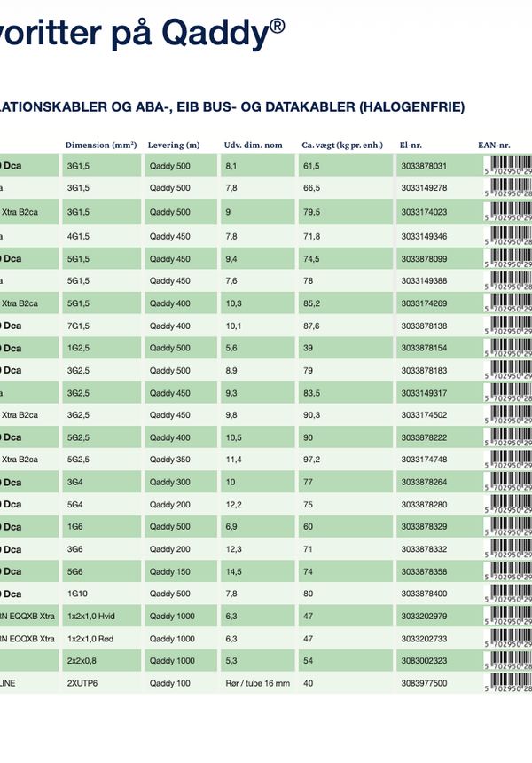
Task: Select El-nr. 3033149346
Action: tap(424, 237)
